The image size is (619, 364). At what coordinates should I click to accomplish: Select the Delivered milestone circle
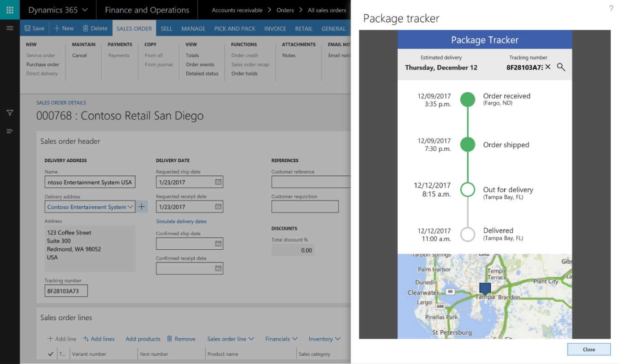tap(467, 234)
